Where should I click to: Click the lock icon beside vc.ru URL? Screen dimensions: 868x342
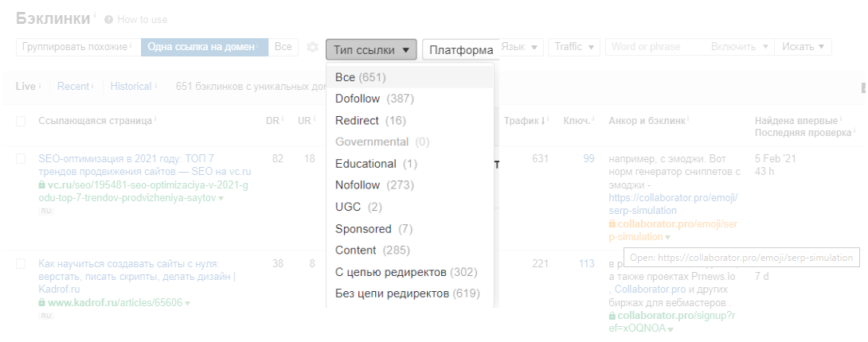tap(42, 185)
